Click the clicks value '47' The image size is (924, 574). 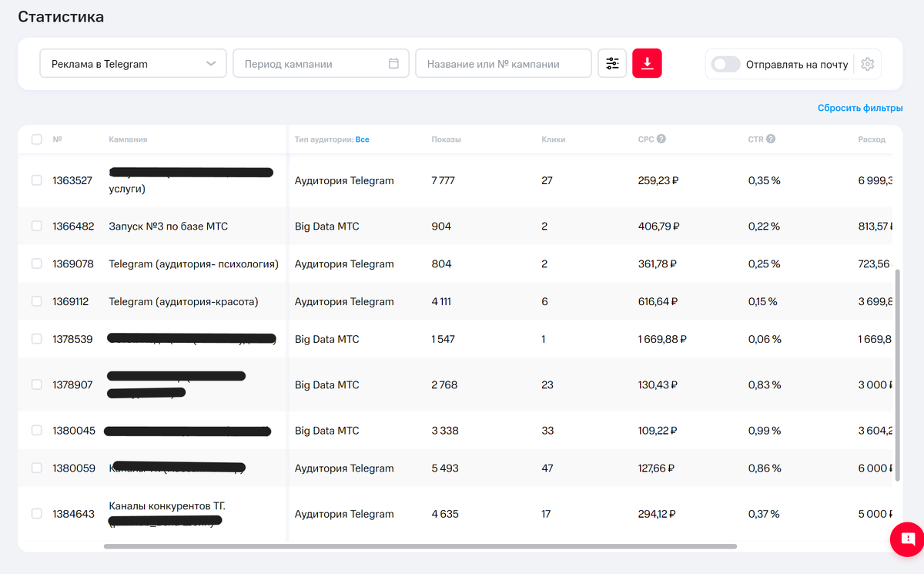[x=548, y=468]
